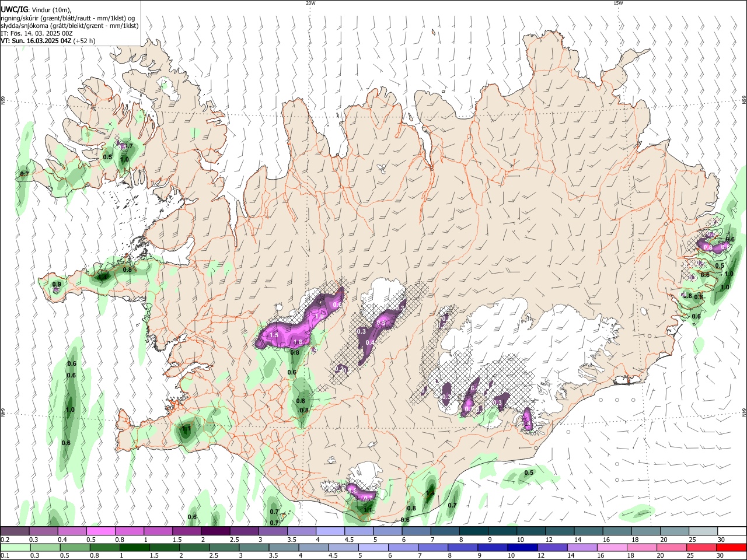This screenshot has width=747, height=560.
Task: Click the '15W' longitude label
Action: [x=618, y=3]
